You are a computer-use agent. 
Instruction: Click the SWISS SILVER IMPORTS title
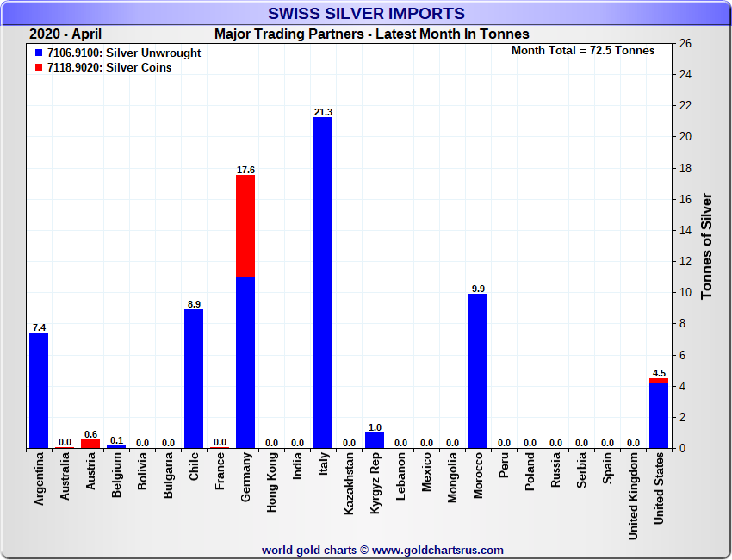tap(366, 14)
